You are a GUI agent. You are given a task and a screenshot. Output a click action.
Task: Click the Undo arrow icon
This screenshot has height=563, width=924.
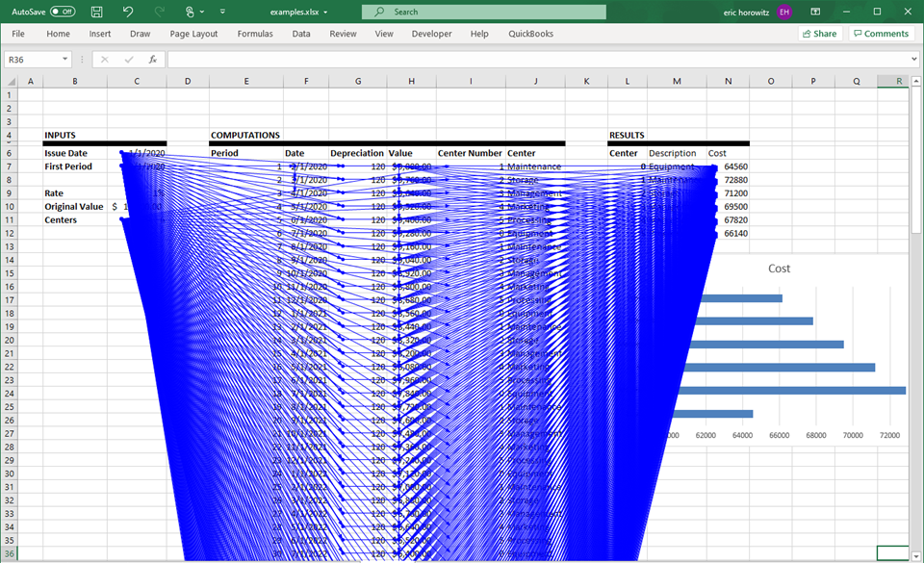[x=128, y=12]
